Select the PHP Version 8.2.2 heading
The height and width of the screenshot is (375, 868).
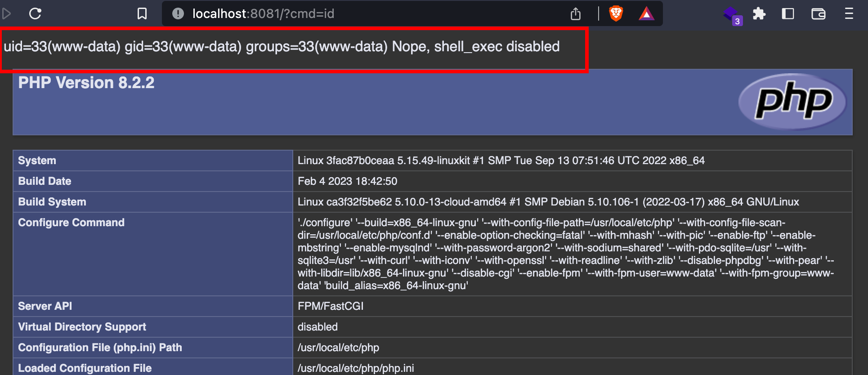coord(86,83)
